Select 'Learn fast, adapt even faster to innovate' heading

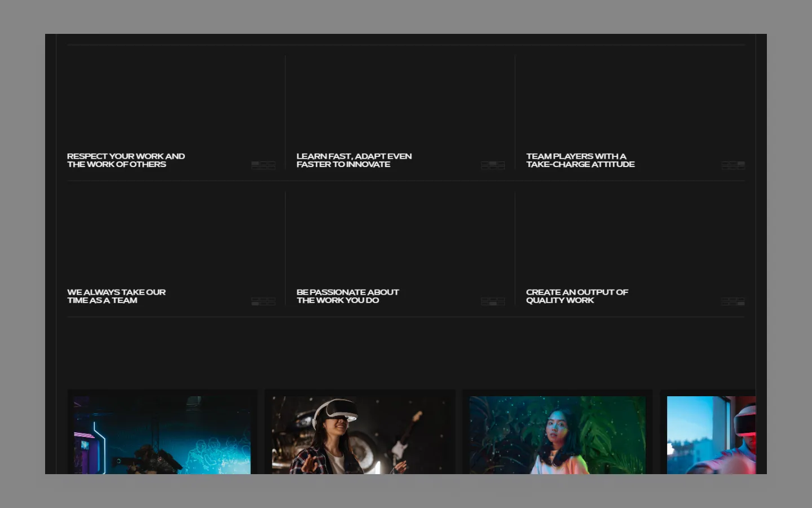click(x=354, y=160)
